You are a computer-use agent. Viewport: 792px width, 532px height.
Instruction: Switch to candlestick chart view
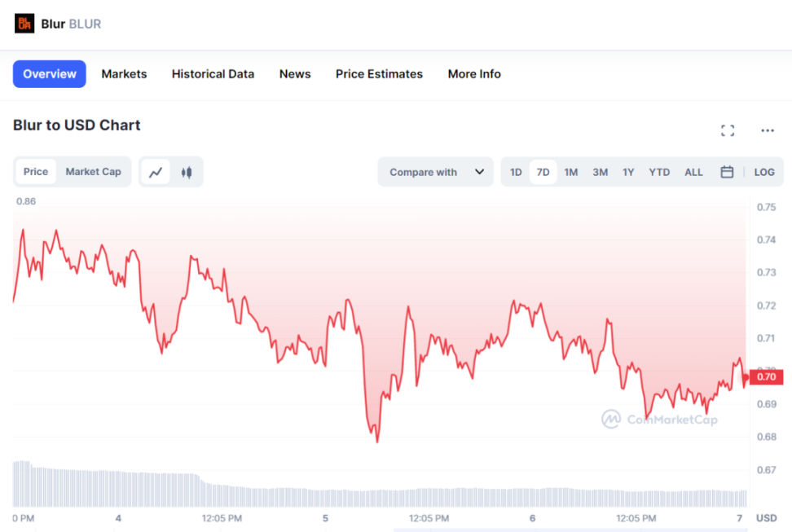(187, 172)
